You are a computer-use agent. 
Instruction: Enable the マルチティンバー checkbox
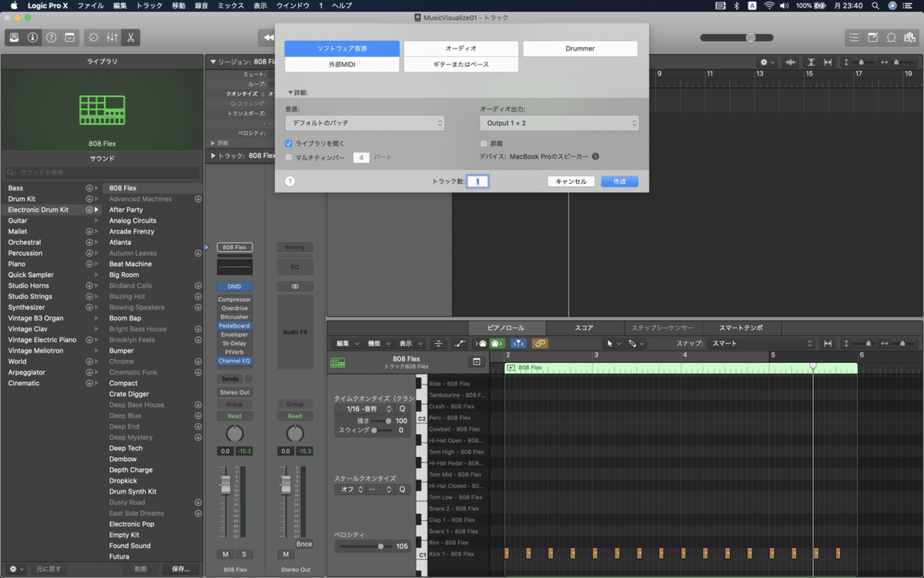(289, 157)
